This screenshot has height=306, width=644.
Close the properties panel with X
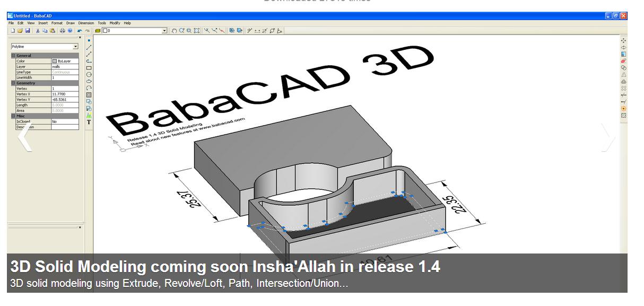(x=80, y=37)
